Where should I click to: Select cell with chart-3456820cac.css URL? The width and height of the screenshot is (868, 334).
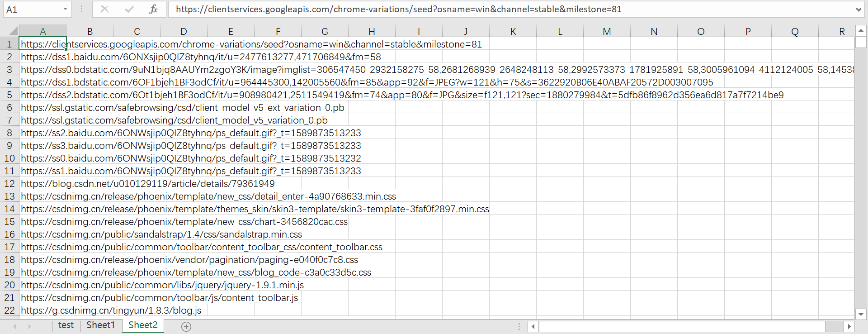click(42, 221)
